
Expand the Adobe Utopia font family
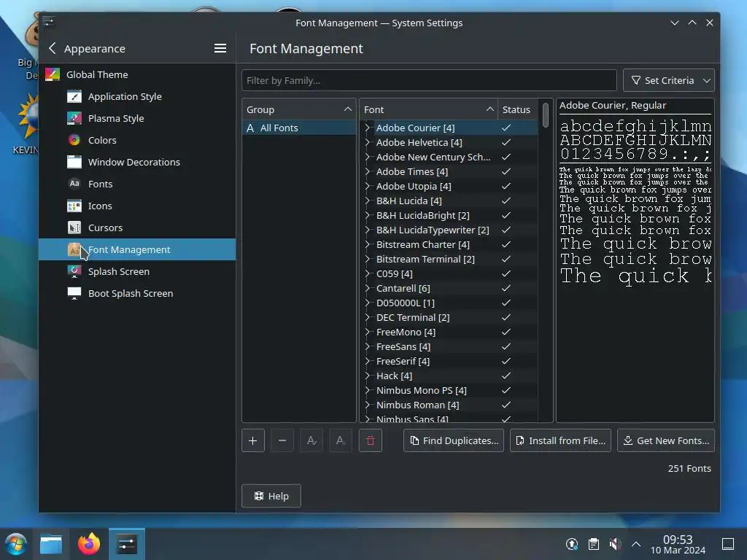(x=368, y=186)
